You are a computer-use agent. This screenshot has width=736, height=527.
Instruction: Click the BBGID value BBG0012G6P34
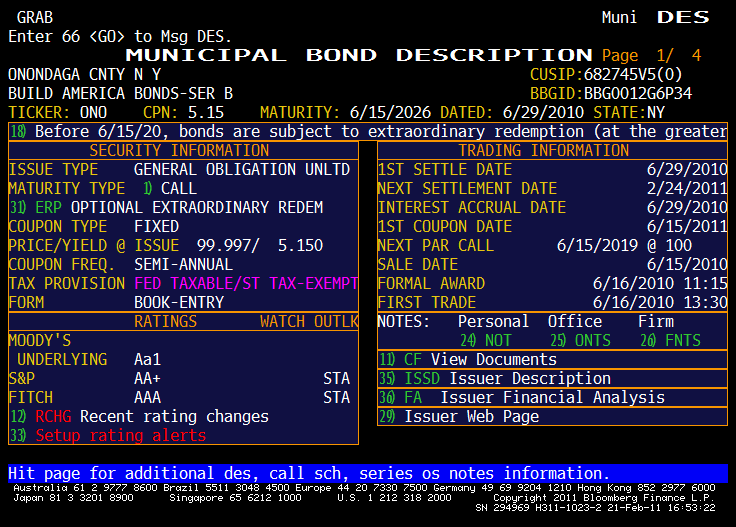click(x=637, y=93)
